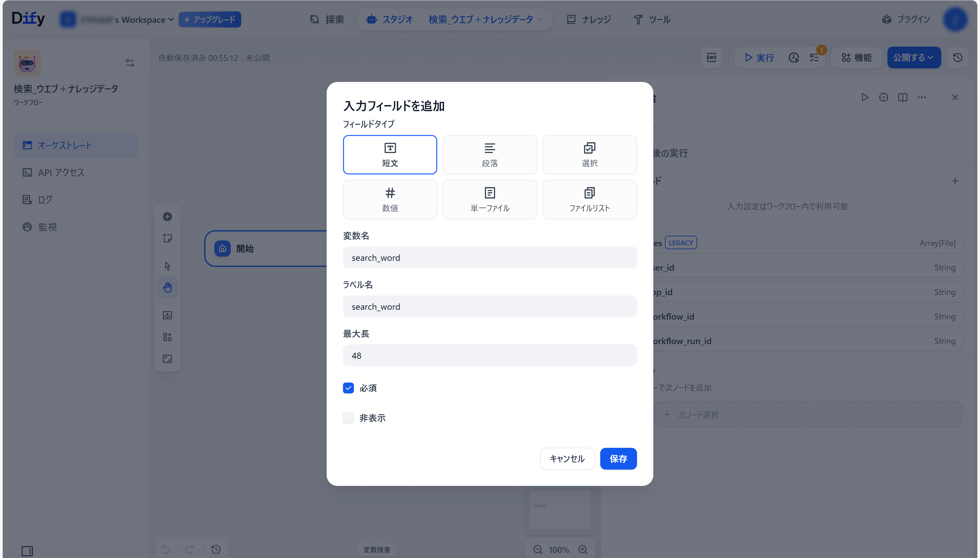This screenshot has height=558, width=980.
Task: Select the 数値 number field type
Action: 390,199
